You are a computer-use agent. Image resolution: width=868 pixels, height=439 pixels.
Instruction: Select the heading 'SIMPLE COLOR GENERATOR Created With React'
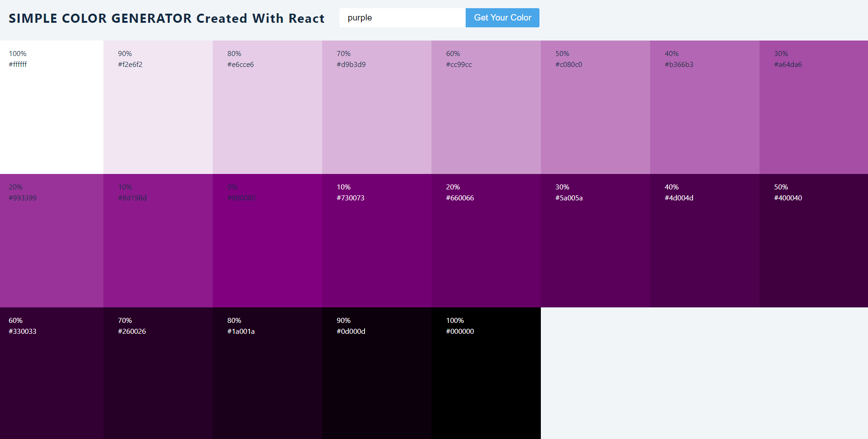(x=167, y=18)
